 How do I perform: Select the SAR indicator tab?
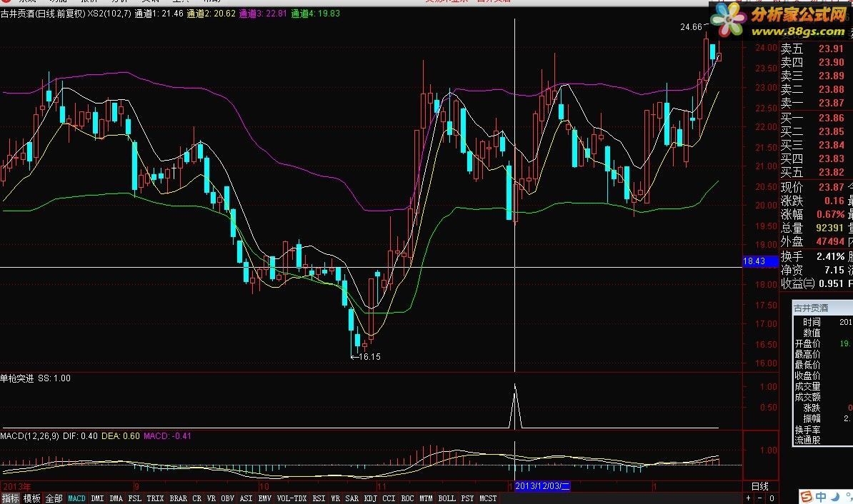point(352,498)
